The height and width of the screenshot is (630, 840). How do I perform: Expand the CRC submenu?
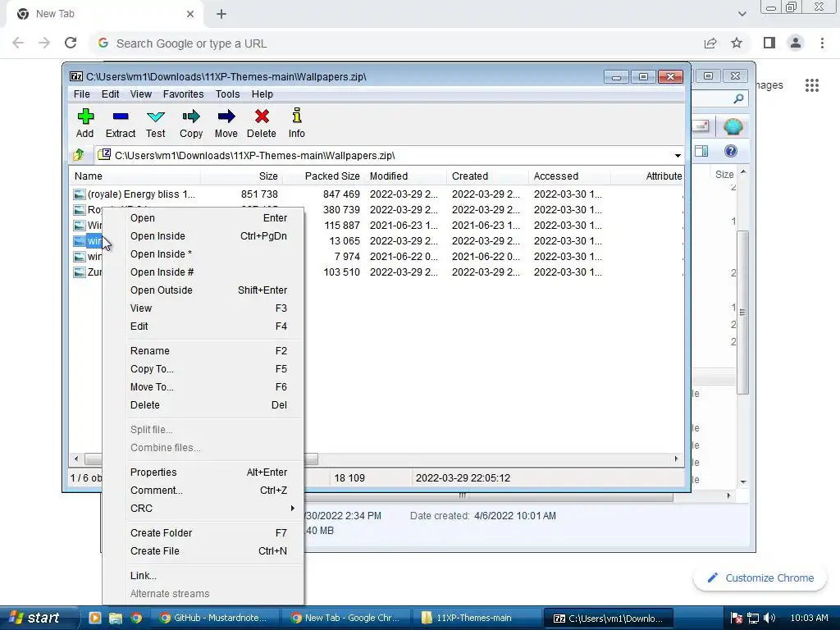(293, 509)
